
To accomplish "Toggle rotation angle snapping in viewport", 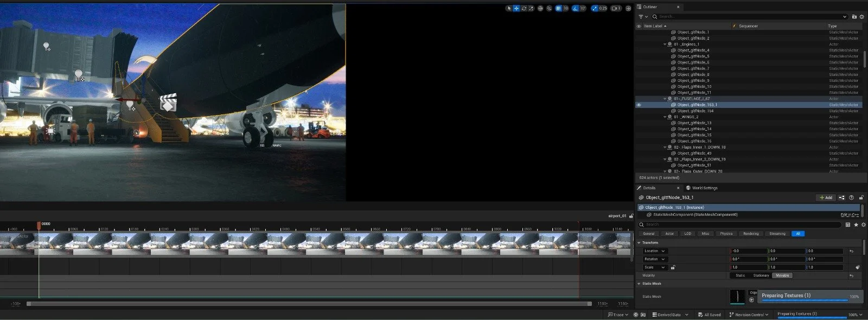I will [x=575, y=8].
